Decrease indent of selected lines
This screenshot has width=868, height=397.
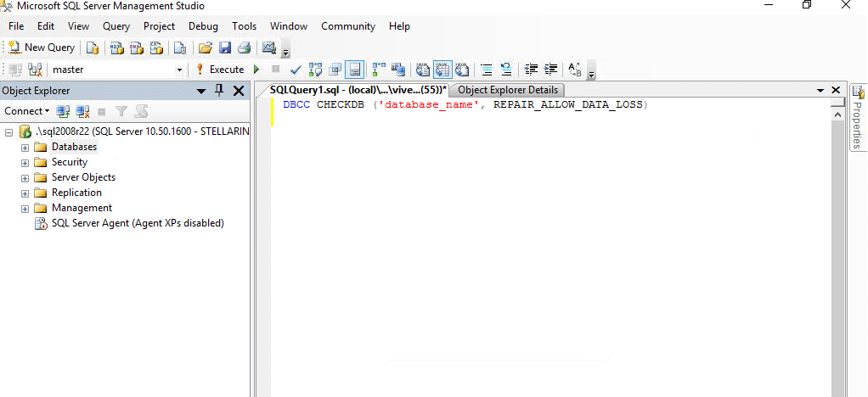coord(531,70)
